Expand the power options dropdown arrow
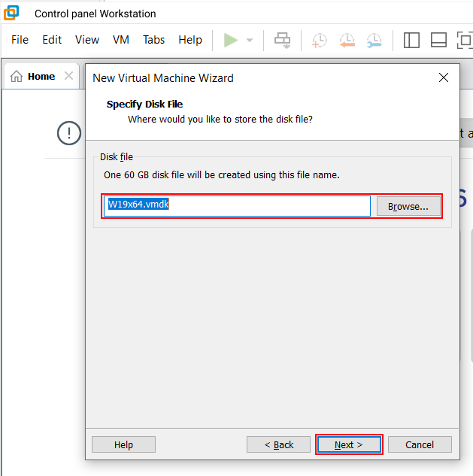This screenshot has height=476, width=473. (x=250, y=40)
